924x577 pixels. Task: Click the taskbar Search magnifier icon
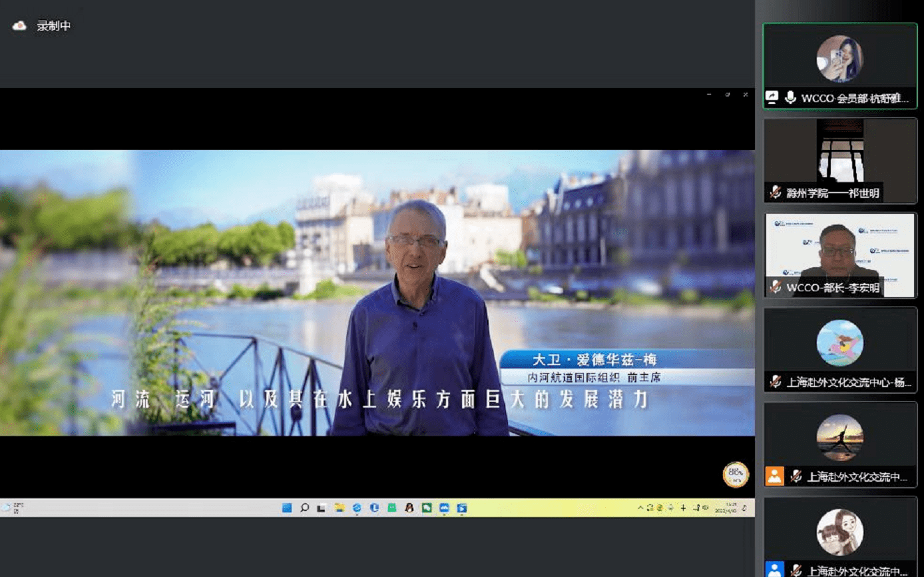click(304, 508)
